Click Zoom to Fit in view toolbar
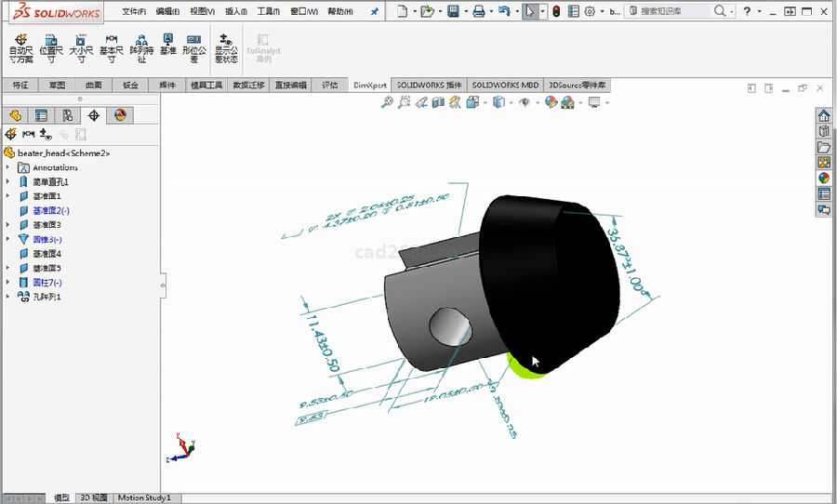Screen dimensions: 837x504 pos(388,102)
